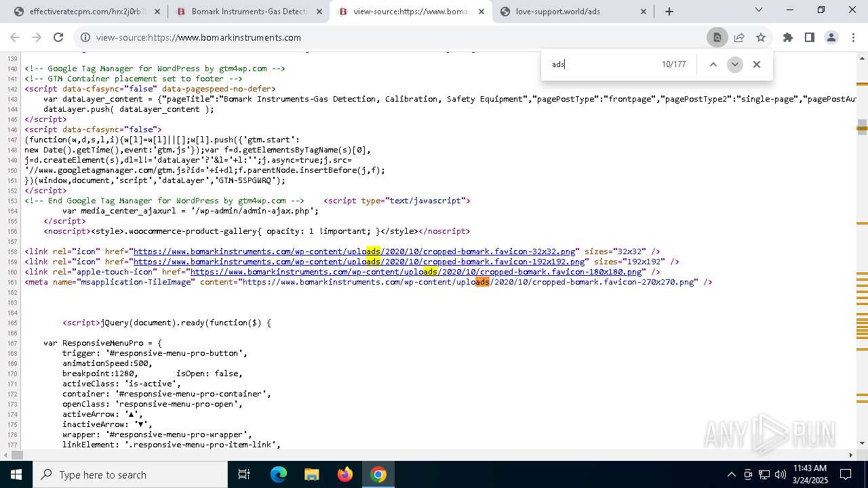
Task: Go back using the browser back arrow
Action: pyautogui.click(x=15, y=38)
